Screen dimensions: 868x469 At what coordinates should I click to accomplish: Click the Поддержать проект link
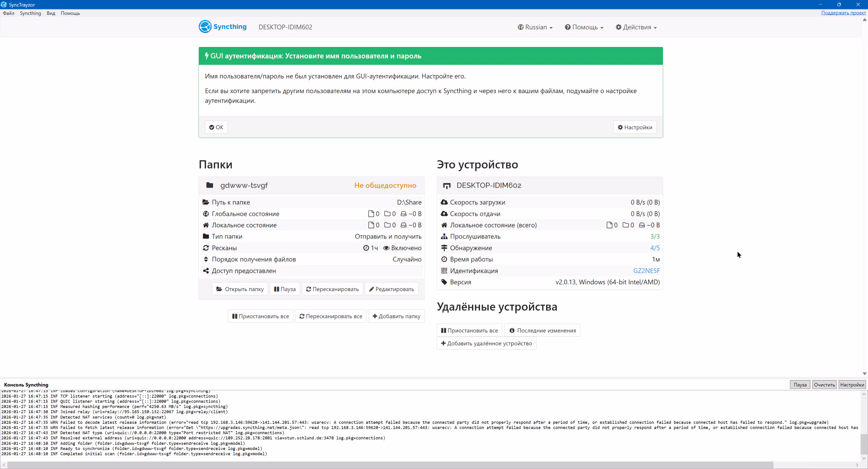click(843, 13)
